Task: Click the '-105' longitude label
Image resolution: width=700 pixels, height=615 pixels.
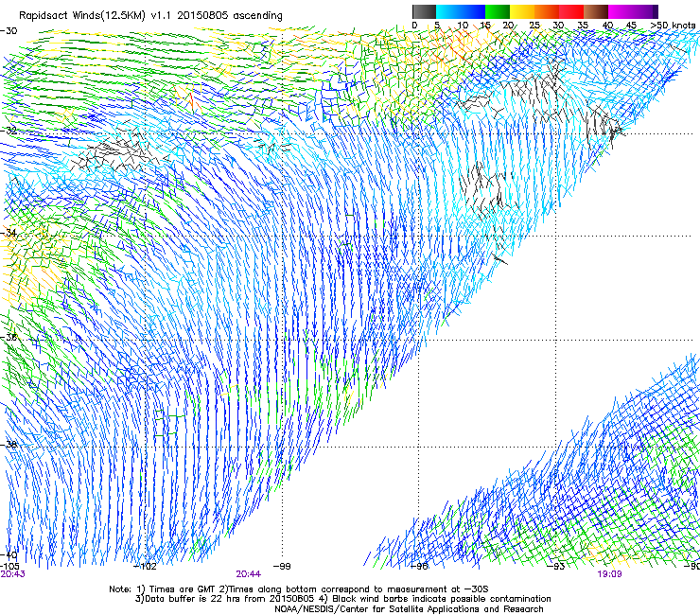Action: 9,566
